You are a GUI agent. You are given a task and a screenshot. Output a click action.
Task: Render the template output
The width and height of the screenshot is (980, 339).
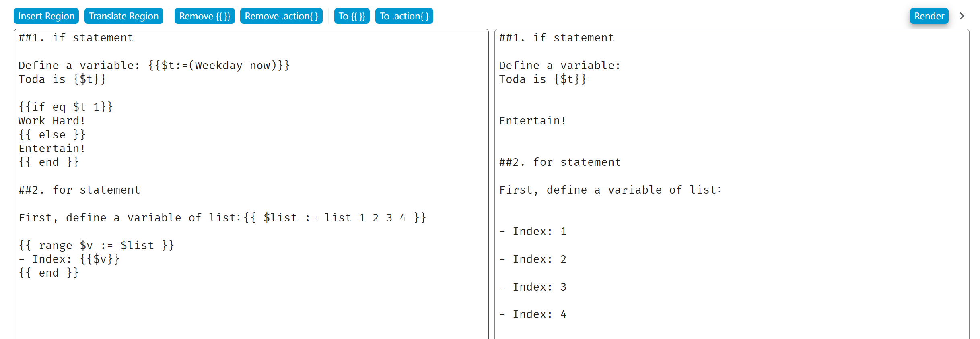[x=929, y=16]
